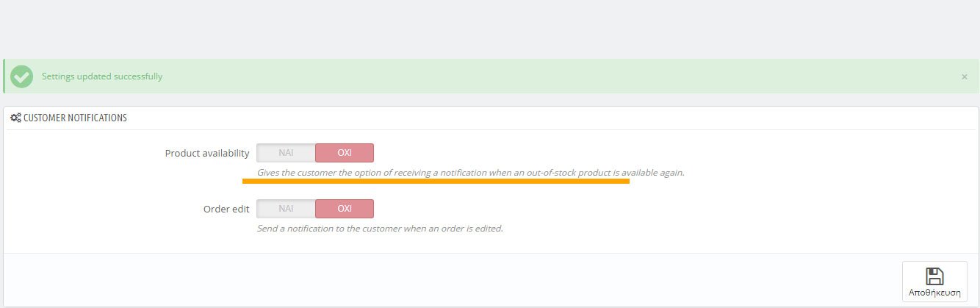This screenshot has height=308, width=980.
Task: Click the Product availability field label
Action: pos(207,153)
